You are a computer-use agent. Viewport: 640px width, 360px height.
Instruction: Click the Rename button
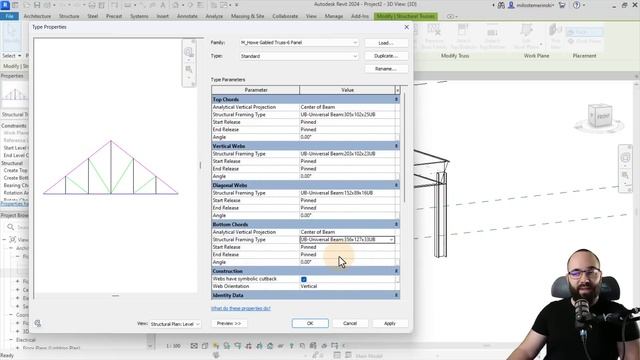386,69
